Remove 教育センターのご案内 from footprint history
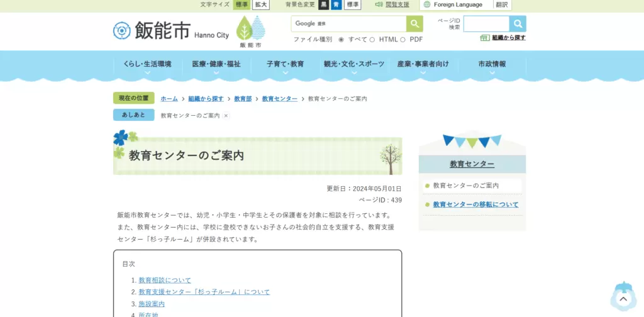This screenshot has height=317, width=644. pyautogui.click(x=226, y=116)
